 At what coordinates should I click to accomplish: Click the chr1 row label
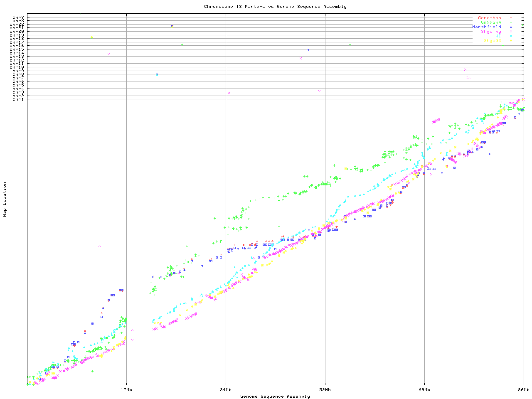tap(18, 99)
